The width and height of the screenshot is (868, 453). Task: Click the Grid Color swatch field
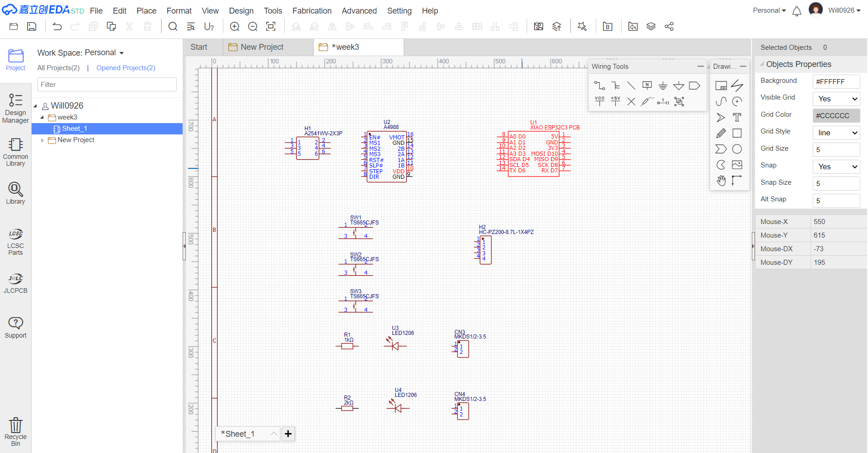(836, 115)
